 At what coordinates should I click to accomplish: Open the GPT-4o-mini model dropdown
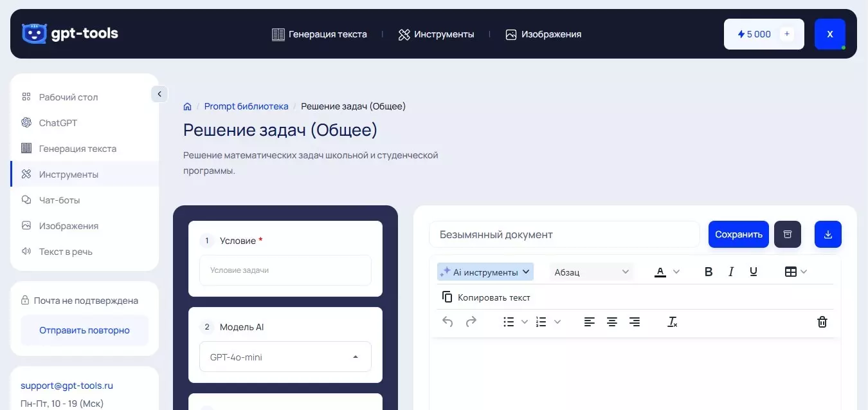pyautogui.click(x=285, y=357)
